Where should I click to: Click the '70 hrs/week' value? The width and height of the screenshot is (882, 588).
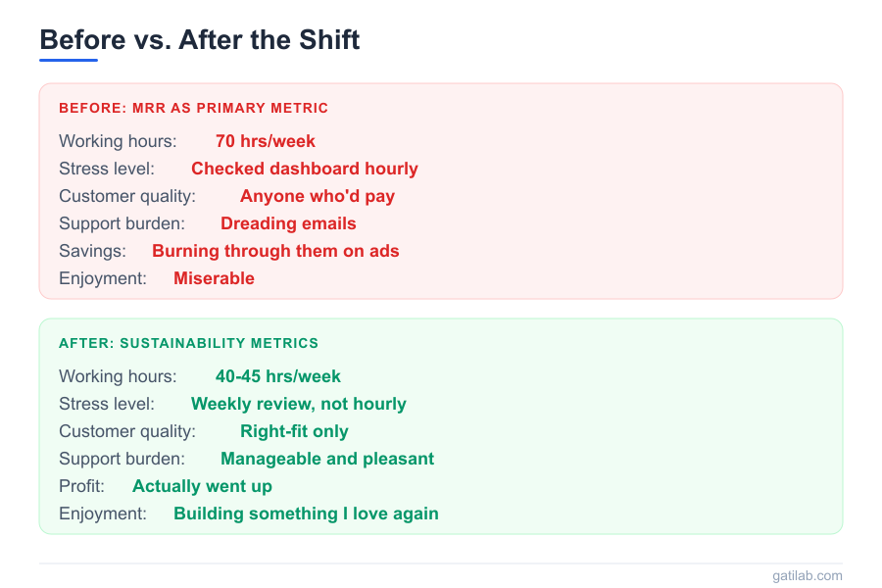tap(266, 141)
